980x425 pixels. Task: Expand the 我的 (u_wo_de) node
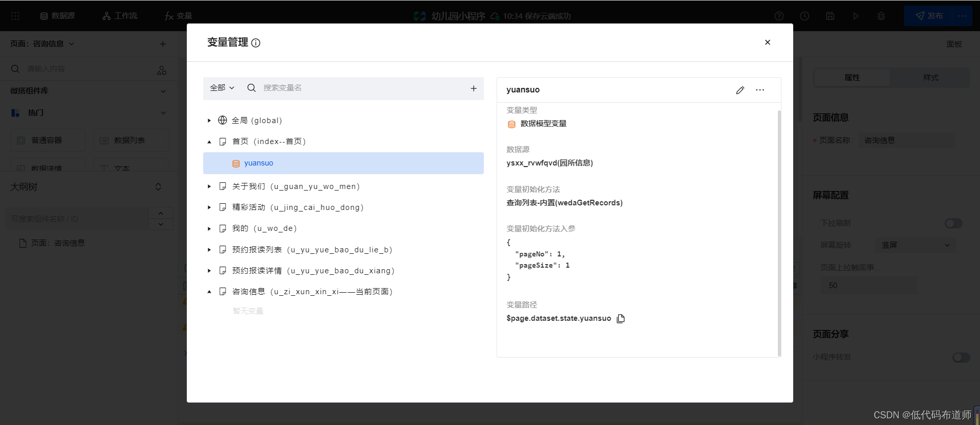coord(209,228)
